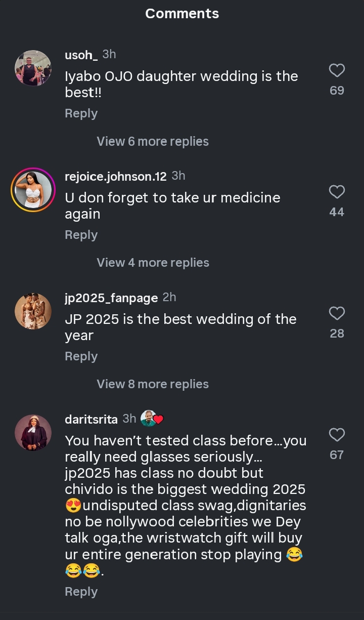Like the jp2025_fanpage comment

coord(337,313)
